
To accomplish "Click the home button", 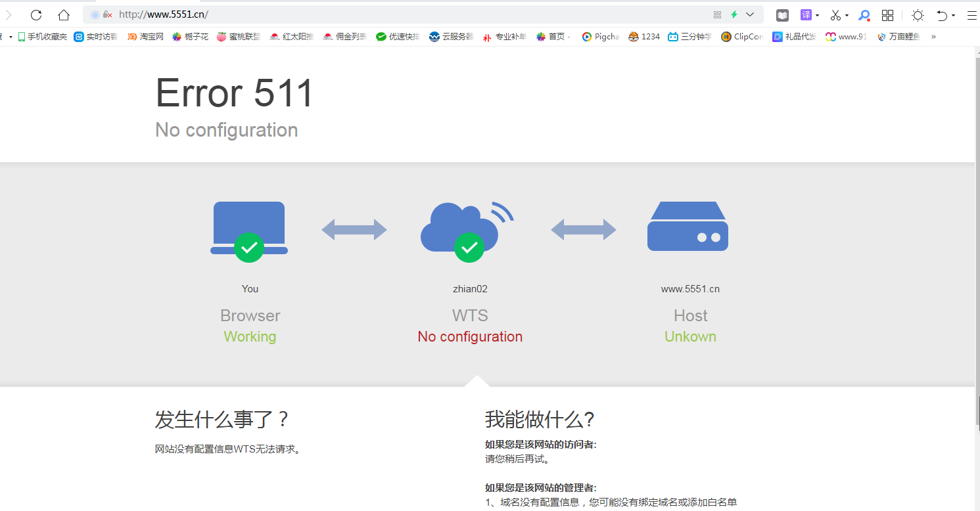I will point(63,14).
